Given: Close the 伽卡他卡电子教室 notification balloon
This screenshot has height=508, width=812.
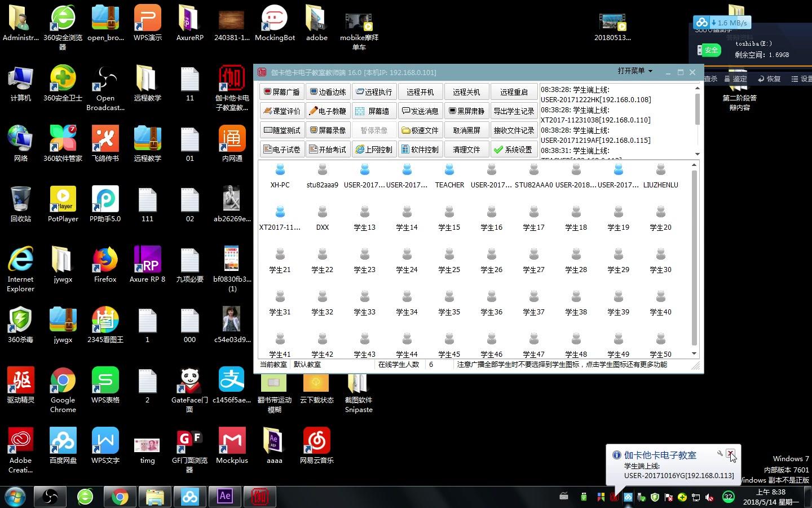Looking at the screenshot, I should point(730,453).
